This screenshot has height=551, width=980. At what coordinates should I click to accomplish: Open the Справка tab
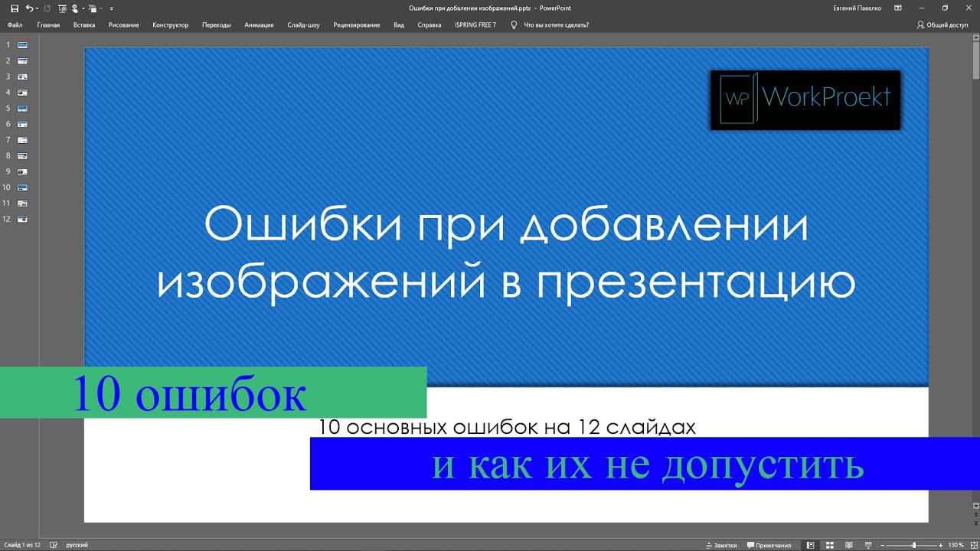coord(430,24)
